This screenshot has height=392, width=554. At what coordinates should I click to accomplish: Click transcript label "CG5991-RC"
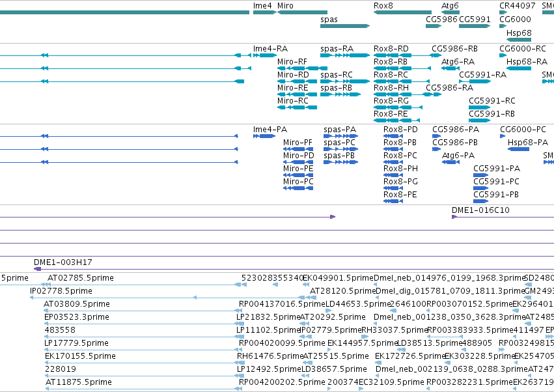coord(492,101)
